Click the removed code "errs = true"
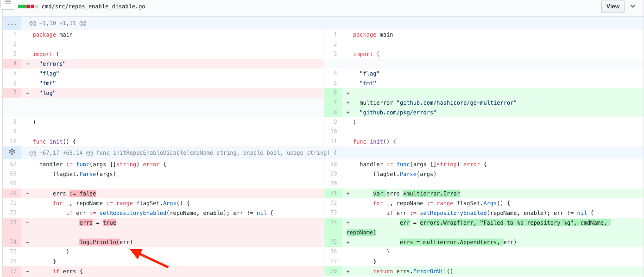This screenshot has height=277, width=644. pos(98,222)
